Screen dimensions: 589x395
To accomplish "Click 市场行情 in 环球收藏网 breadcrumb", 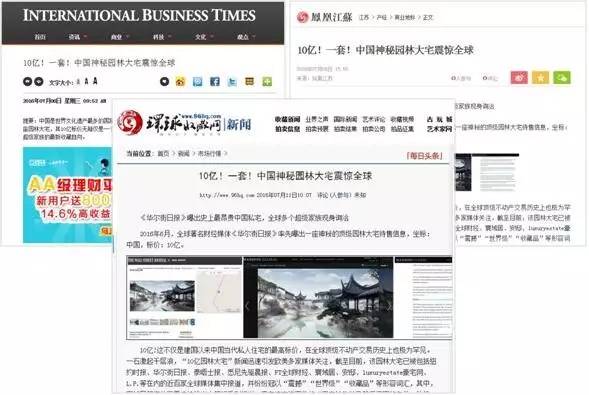I will pos(209,154).
